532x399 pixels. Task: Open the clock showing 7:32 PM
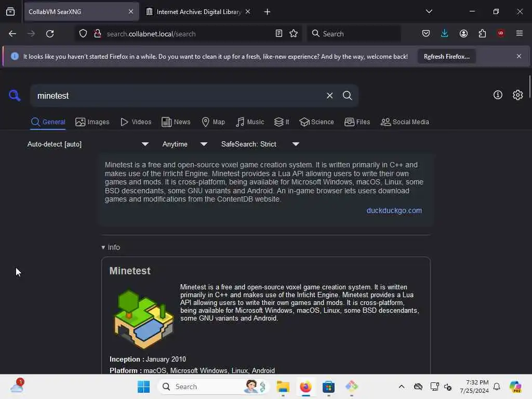[x=474, y=387]
